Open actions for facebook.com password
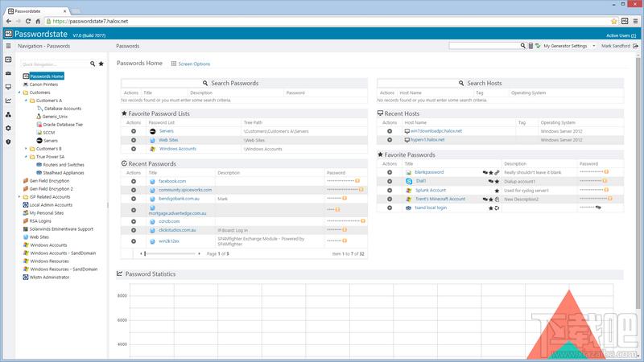This screenshot has width=644, height=362. click(134, 181)
